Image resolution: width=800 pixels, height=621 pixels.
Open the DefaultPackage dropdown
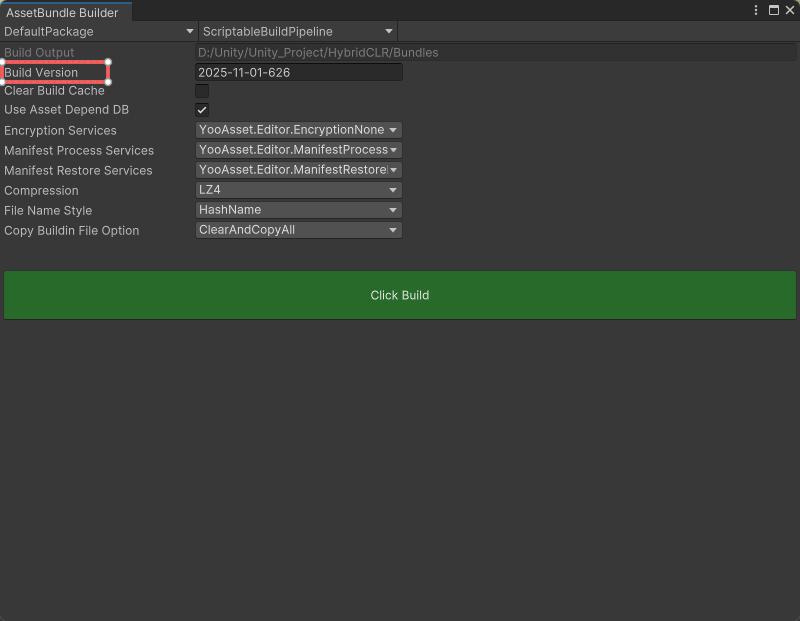click(99, 32)
